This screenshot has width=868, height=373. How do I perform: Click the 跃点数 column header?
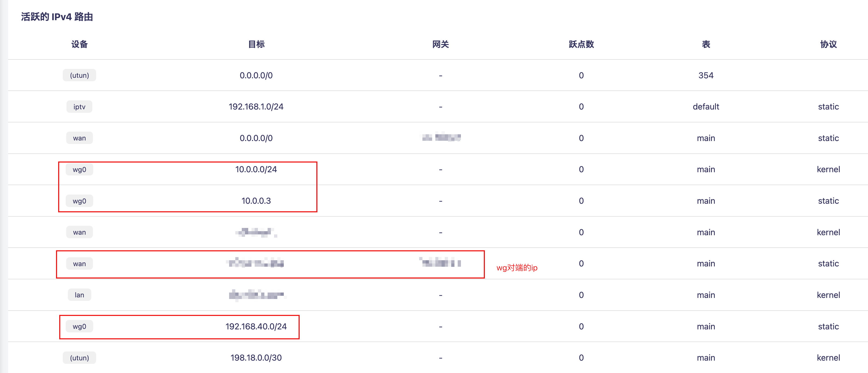coord(581,44)
